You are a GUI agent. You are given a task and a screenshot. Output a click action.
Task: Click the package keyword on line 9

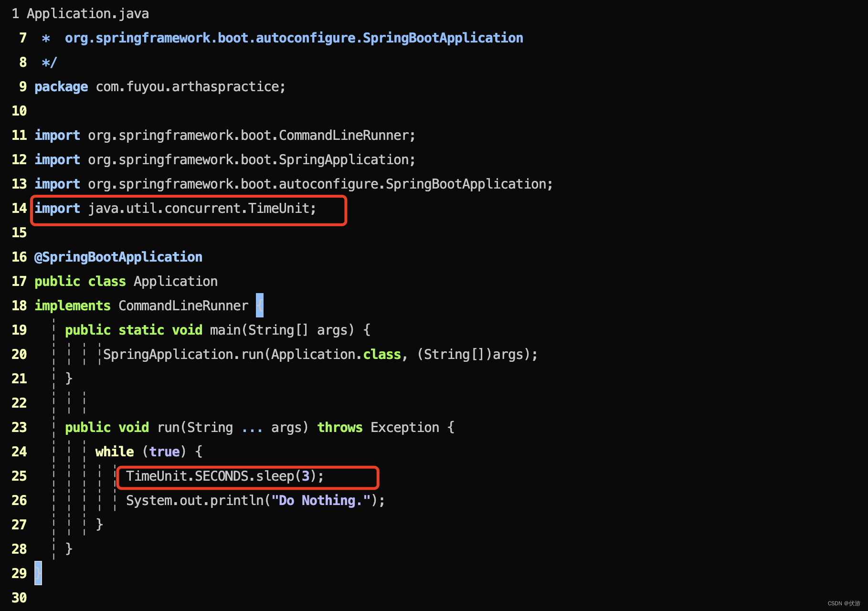click(61, 87)
